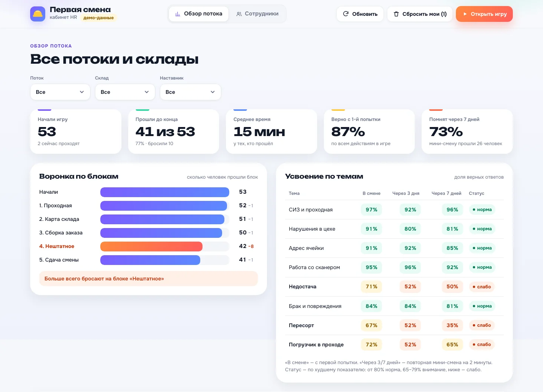The width and height of the screenshot is (543, 392).
Task: Click the trash icon in Сбросить мои
Action: click(396, 14)
